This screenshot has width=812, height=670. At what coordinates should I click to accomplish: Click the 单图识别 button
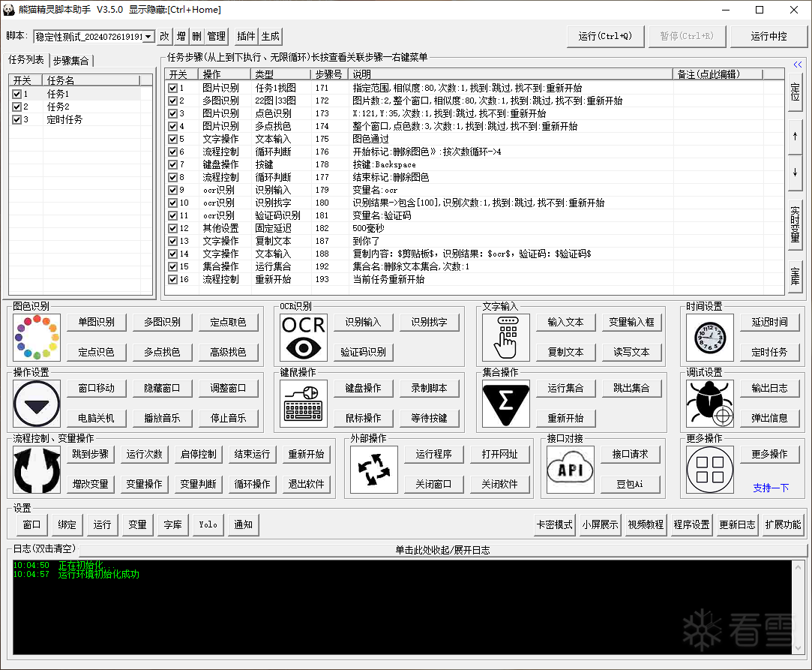(x=96, y=323)
